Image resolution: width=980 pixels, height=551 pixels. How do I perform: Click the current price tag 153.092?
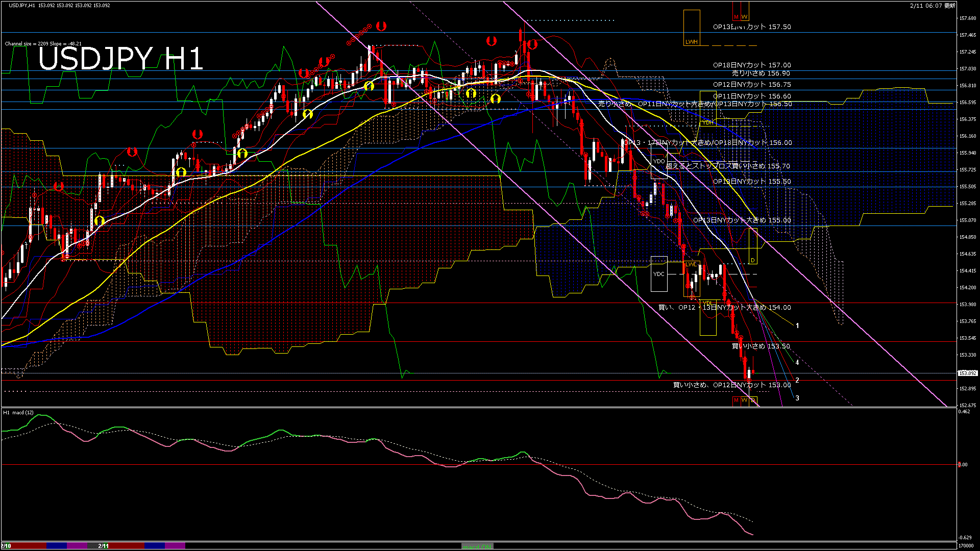967,373
